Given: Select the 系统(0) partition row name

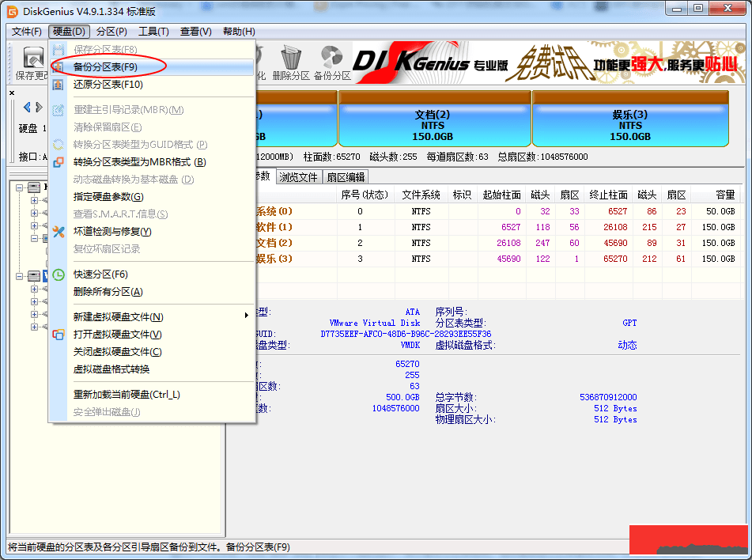Looking at the screenshot, I should pyautogui.click(x=274, y=211).
